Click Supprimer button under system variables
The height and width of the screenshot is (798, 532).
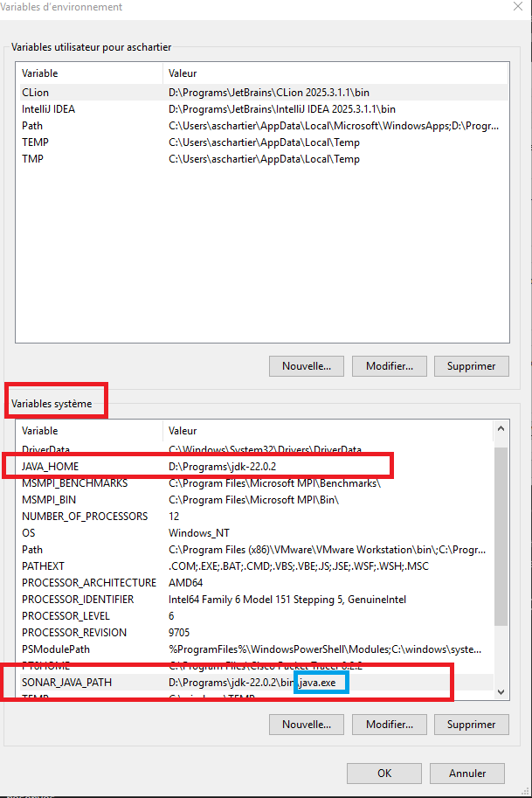[x=471, y=725]
